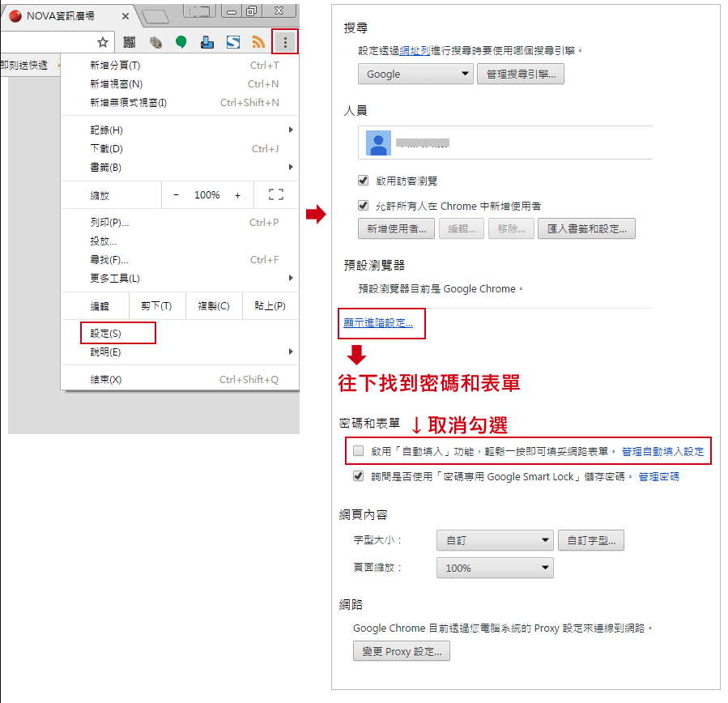Open the 頁面縮放 100% dropdown

pos(495,568)
